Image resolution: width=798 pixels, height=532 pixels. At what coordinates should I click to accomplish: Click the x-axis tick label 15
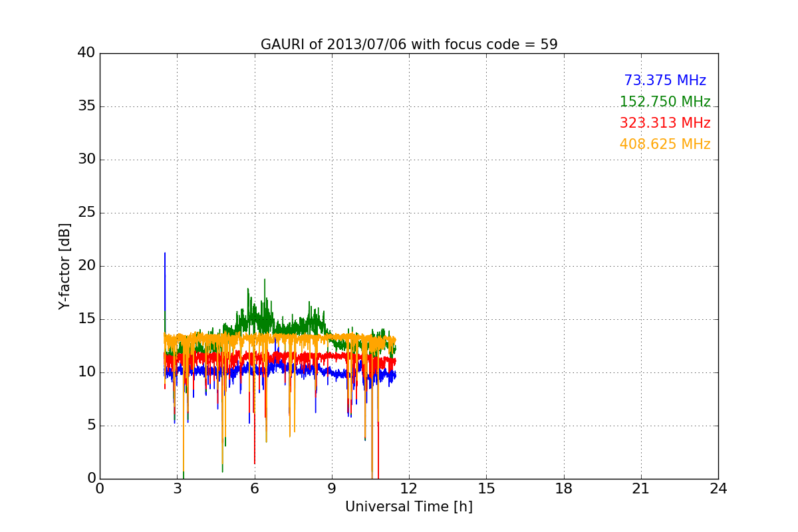tap(486, 489)
